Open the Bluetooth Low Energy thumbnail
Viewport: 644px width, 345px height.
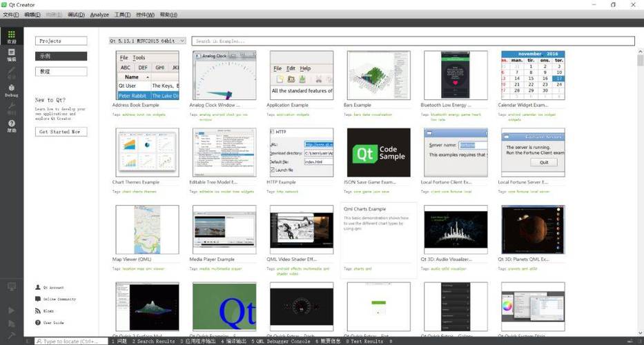(x=456, y=75)
